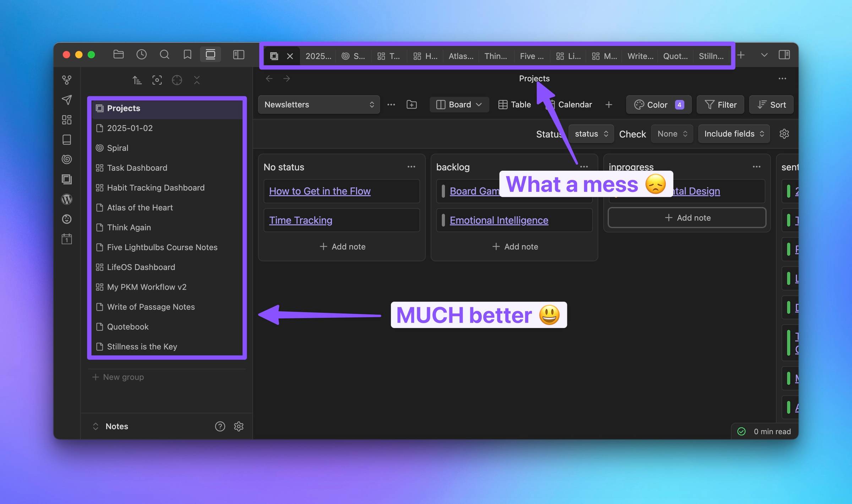This screenshot has height=504, width=852.
Task: Open the bookmarks icon
Action: point(187,54)
